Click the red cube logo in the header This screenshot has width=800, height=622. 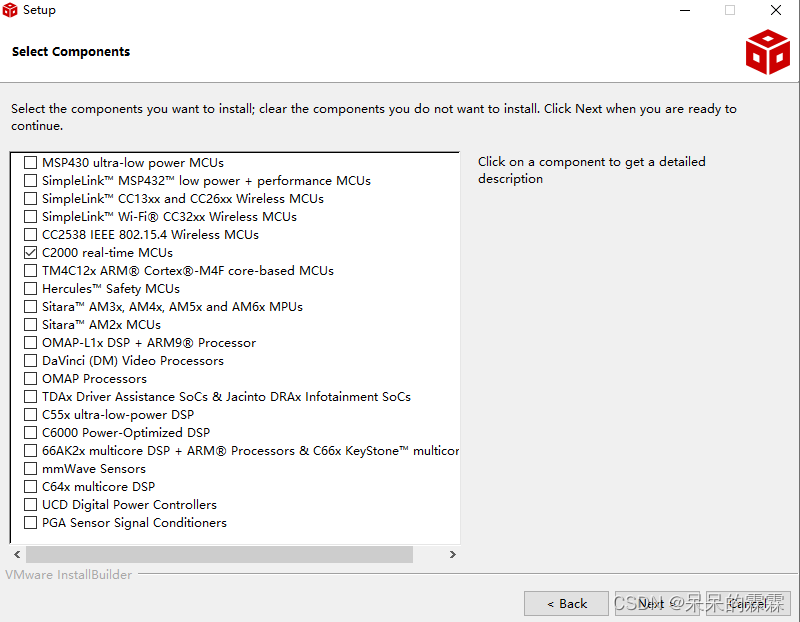click(x=767, y=52)
